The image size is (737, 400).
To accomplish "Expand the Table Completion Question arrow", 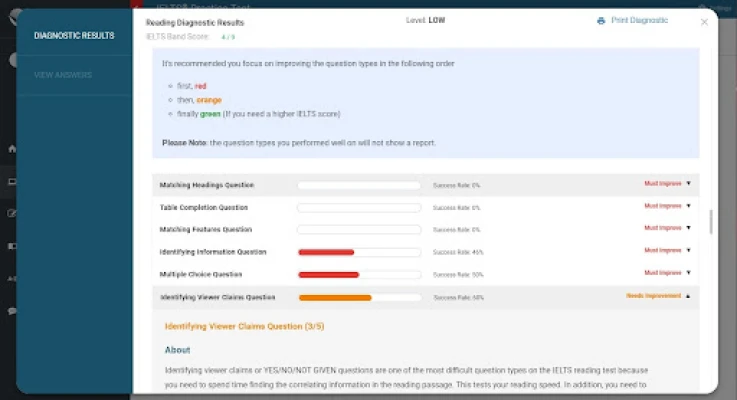I will (x=688, y=206).
